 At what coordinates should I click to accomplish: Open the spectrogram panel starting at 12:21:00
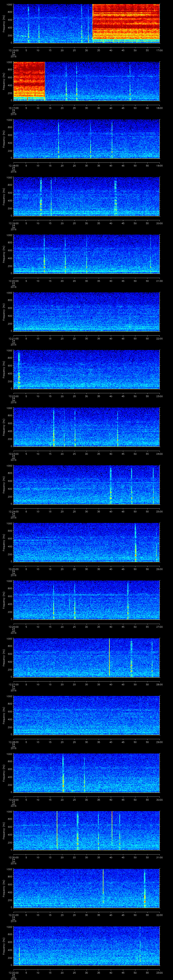pyautogui.click(x=86, y=312)
